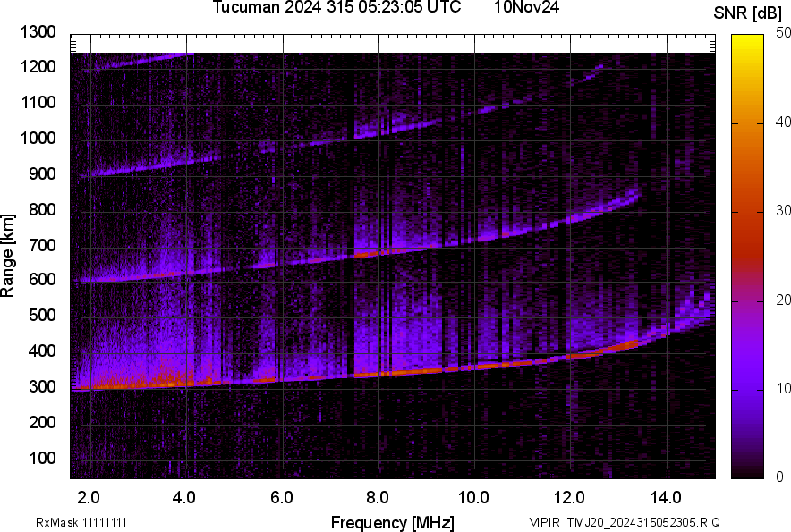Screen dimensions: 791x532
Task: Click frequency tick label '2.0'
Action: [x=89, y=498]
